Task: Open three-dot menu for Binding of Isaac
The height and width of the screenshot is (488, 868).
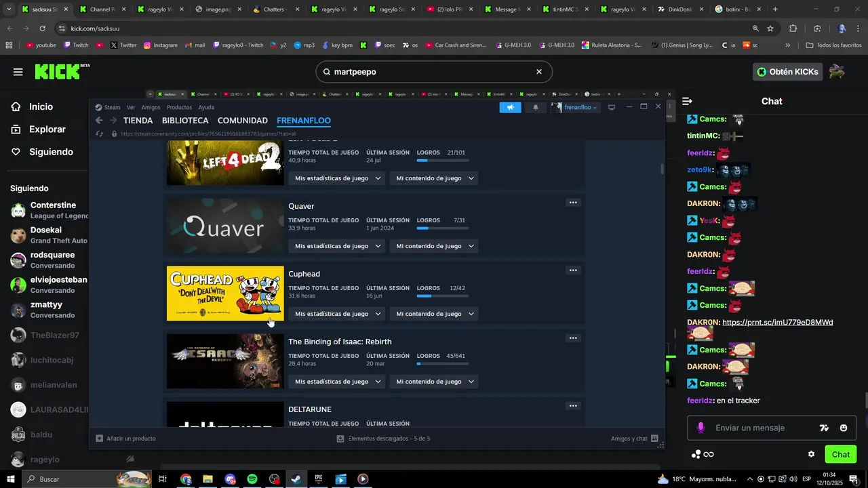Action: pyautogui.click(x=573, y=338)
